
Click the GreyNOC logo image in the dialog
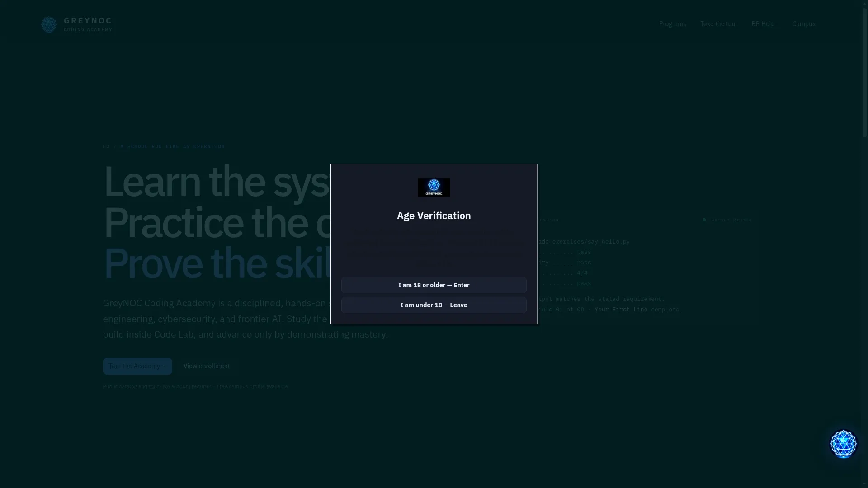[434, 187]
